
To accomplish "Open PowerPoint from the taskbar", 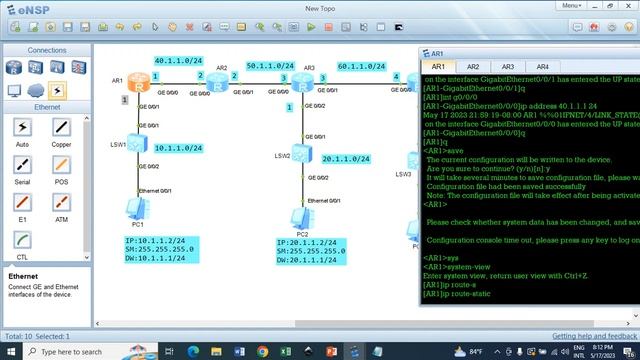I will pyautogui.click(x=331, y=351).
